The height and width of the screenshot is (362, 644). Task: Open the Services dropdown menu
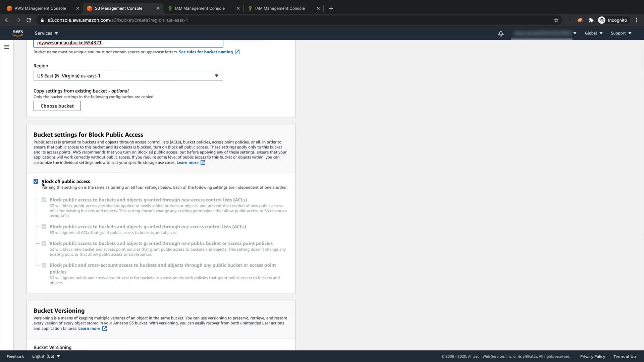tap(46, 33)
